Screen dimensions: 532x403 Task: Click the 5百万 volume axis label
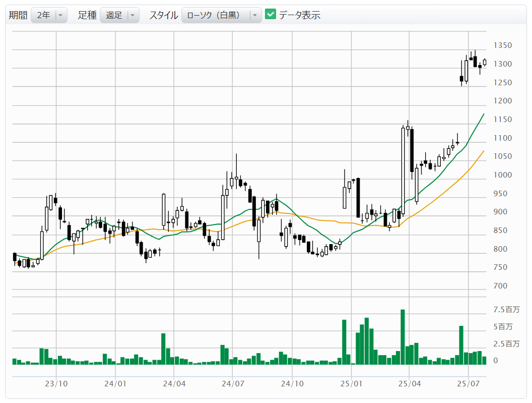point(503,327)
